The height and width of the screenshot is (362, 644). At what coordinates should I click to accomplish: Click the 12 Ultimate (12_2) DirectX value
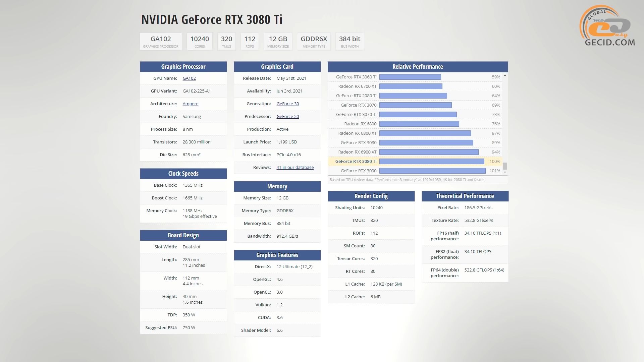click(294, 266)
